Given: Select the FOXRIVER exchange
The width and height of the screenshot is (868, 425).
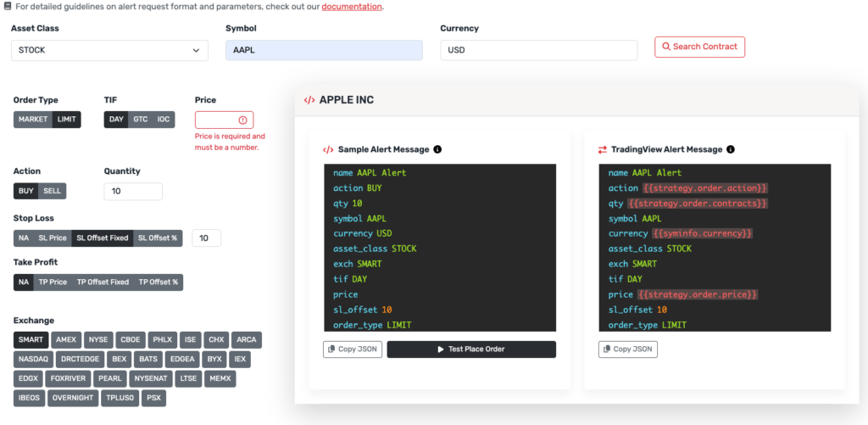Looking at the screenshot, I should click(x=68, y=379).
